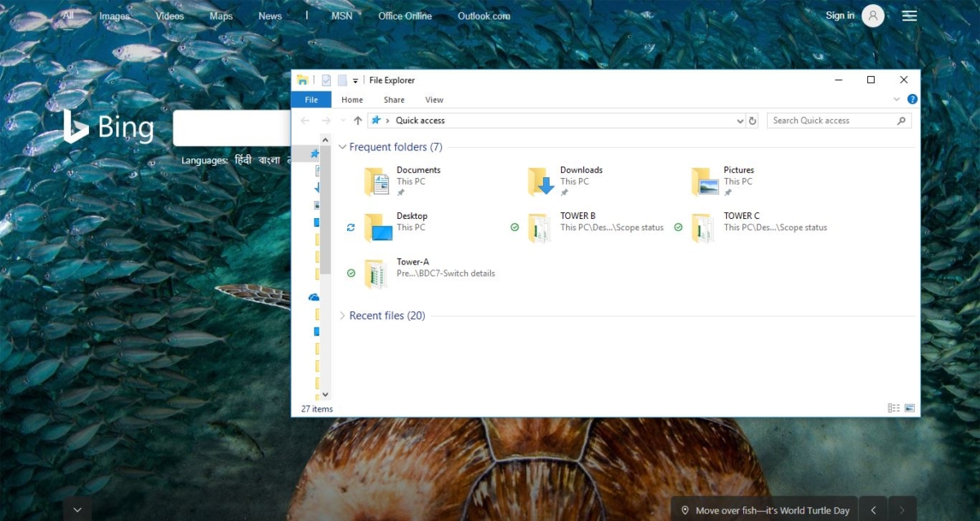Collapse the Frequent folders section

(x=341, y=147)
